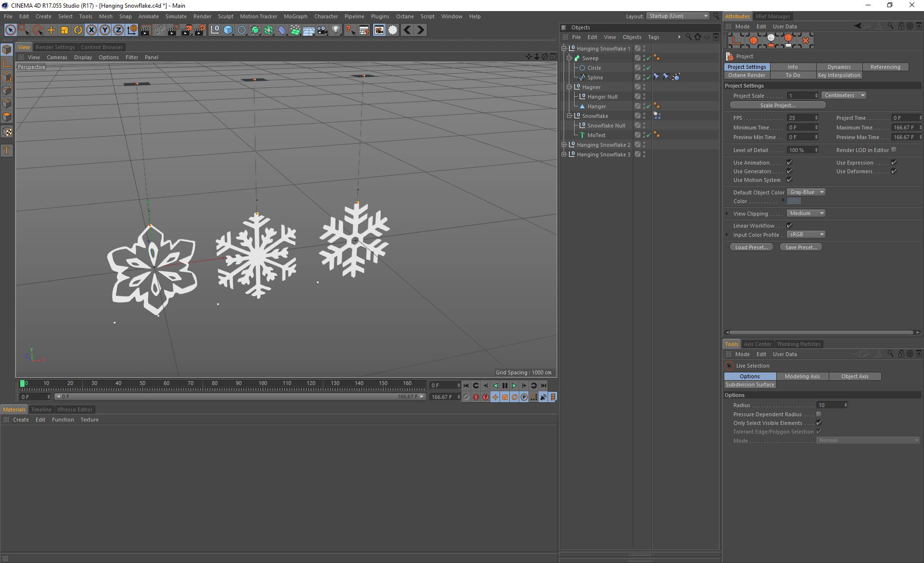
Task: Click the FPS value field
Action: [x=802, y=118]
